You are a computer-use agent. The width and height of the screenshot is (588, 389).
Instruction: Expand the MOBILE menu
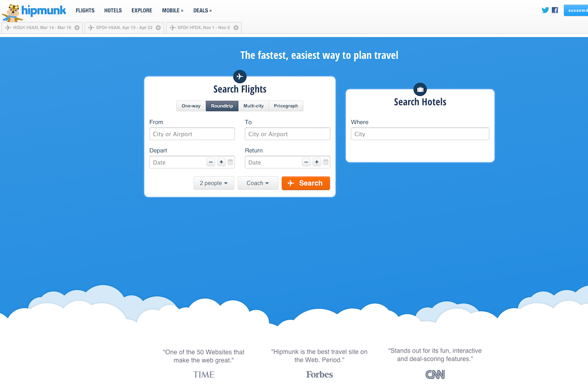click(x=172, y=10)
